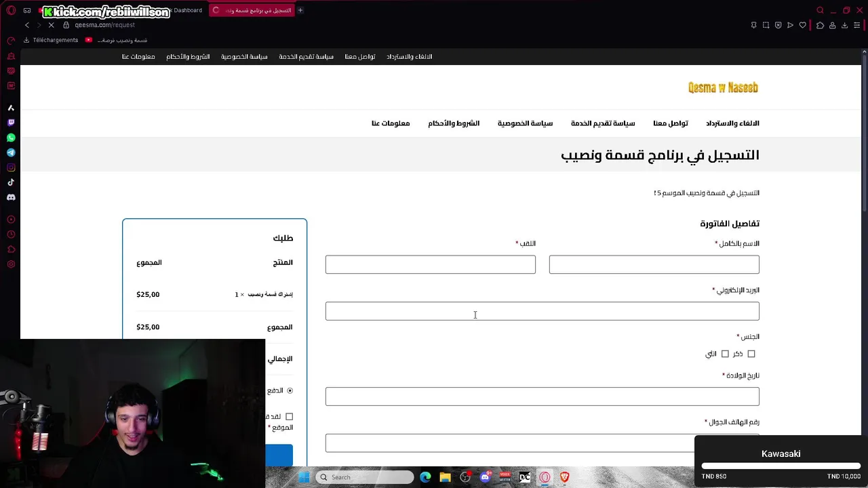868x488 pixels.
Task: Click تواصل معنا link in dark top bar
Action: point(360,57)
